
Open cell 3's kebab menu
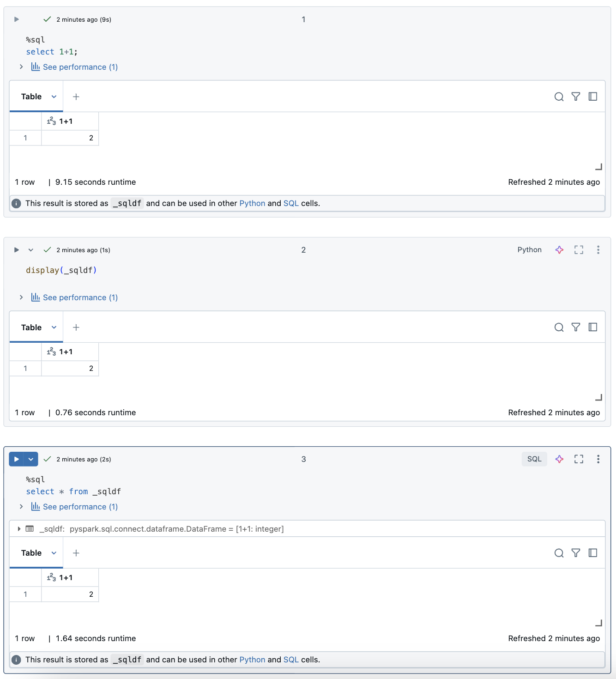598,459
